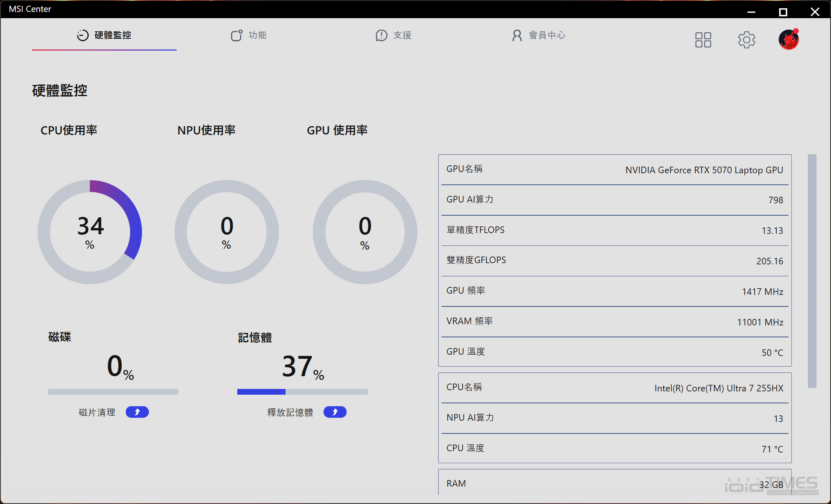
Task: Select the VRAM 頻率 11001 MHz row
Action: tap(615, 322)
